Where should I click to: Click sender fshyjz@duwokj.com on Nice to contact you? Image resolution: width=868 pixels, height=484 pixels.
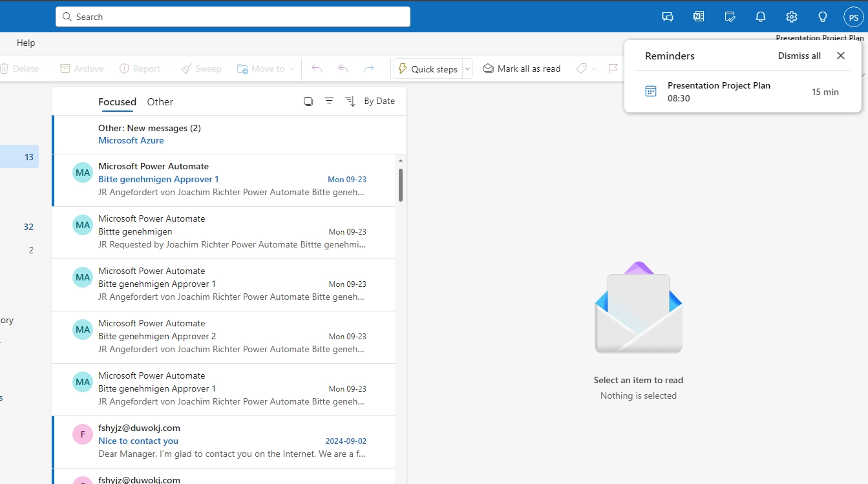tap(139, 428)
